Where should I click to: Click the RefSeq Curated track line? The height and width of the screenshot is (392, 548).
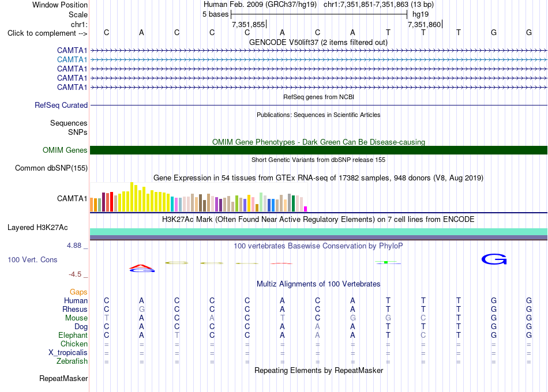[x=318, y=105]
